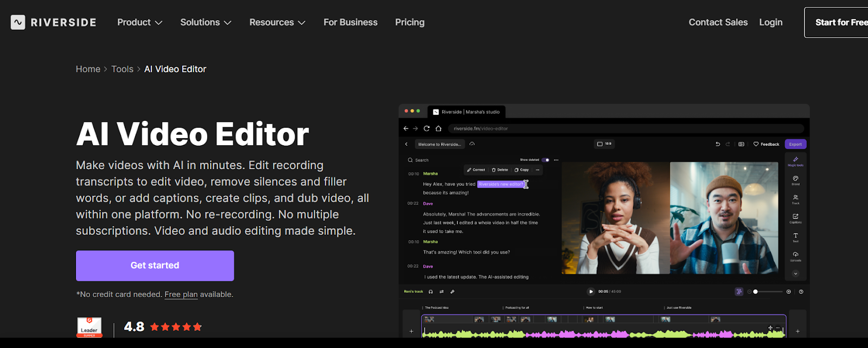Image resolution: width=868 pixels, height=348 pixels.
Task: Expand the Product menu
Action: click(x=140, y=22)
